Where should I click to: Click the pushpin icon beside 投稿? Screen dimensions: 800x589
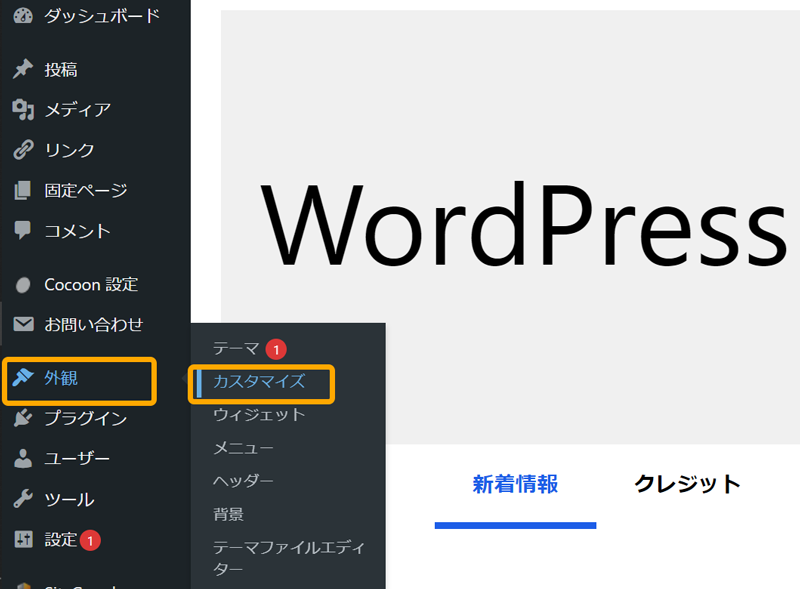[x=23, y=69]
